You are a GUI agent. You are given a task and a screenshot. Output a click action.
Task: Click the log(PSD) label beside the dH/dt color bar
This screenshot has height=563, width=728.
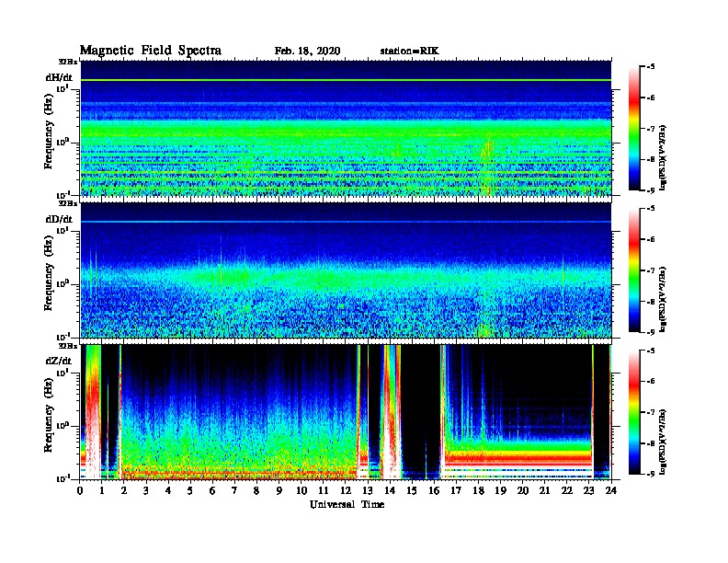click(x=663, y=158)
